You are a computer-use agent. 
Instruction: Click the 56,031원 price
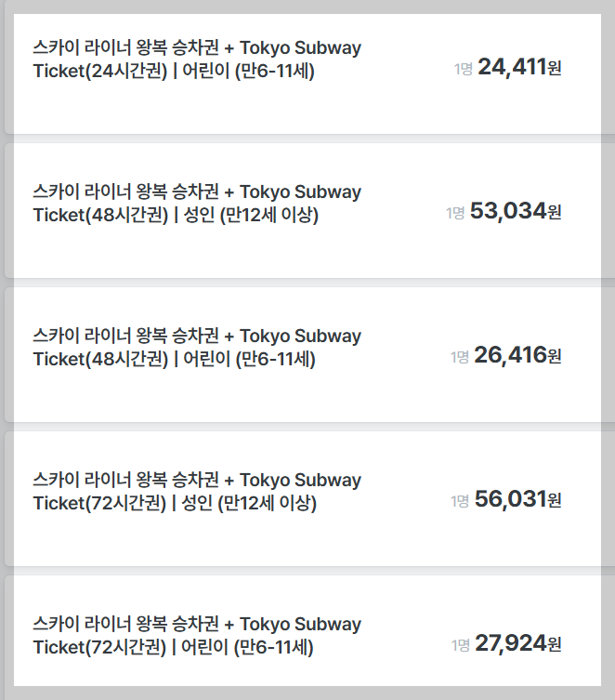pos(517,499)
